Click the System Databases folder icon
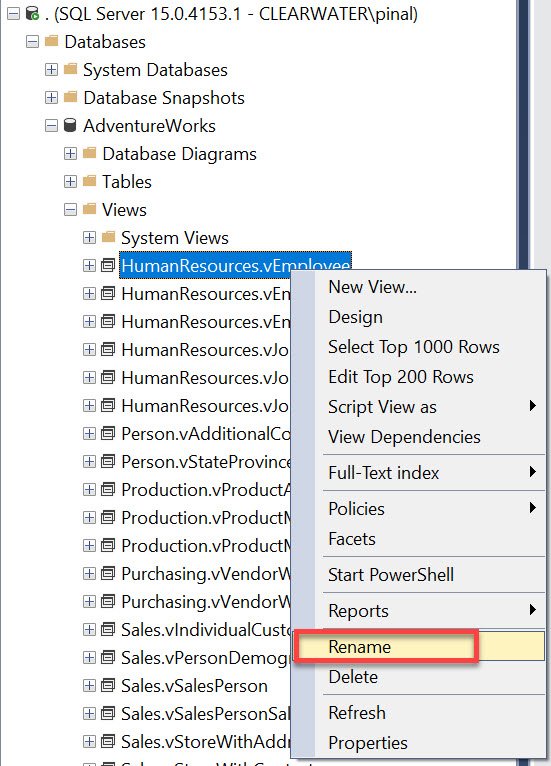Viewport: 551px width, 766px height. point(70,69)
